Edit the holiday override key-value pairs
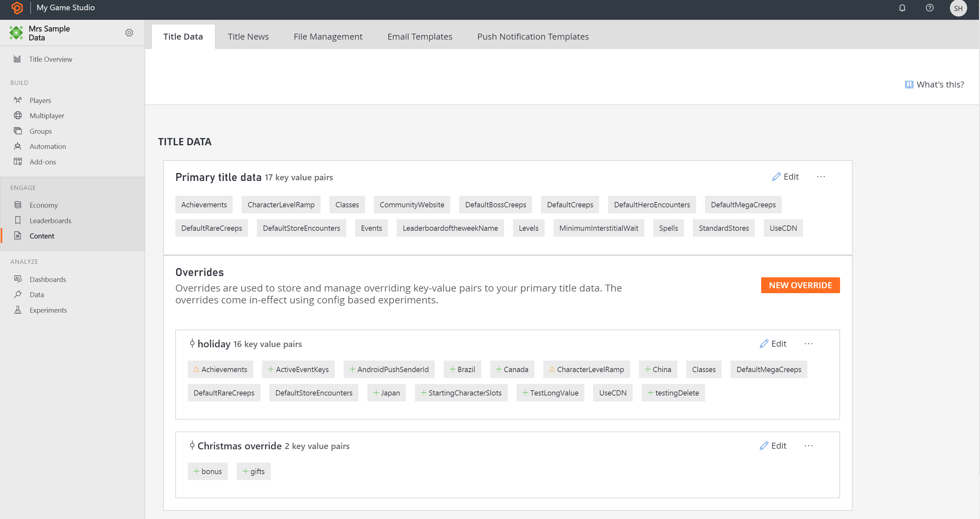Image resolution: width=980 pixels, height=519 pixels. (x=773, y=343)
